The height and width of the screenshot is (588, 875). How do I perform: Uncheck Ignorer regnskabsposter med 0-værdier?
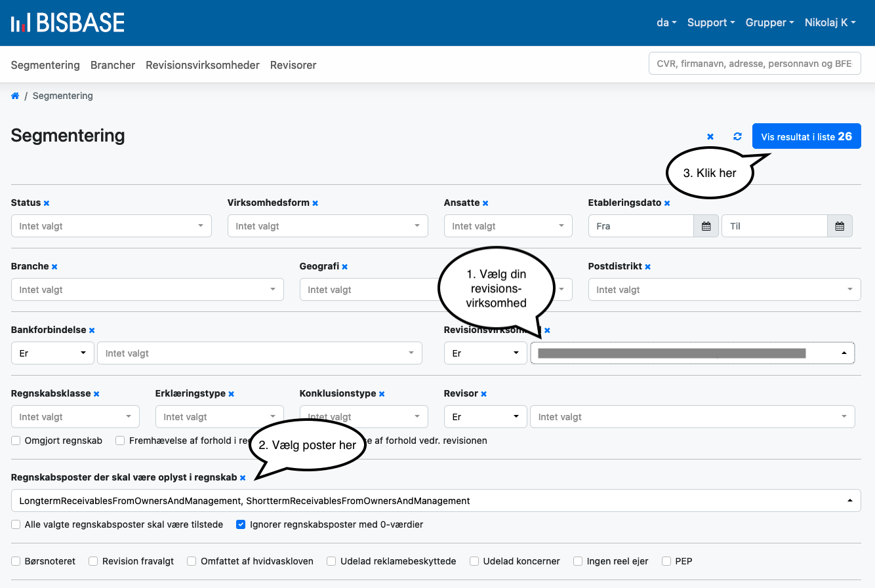241,524
